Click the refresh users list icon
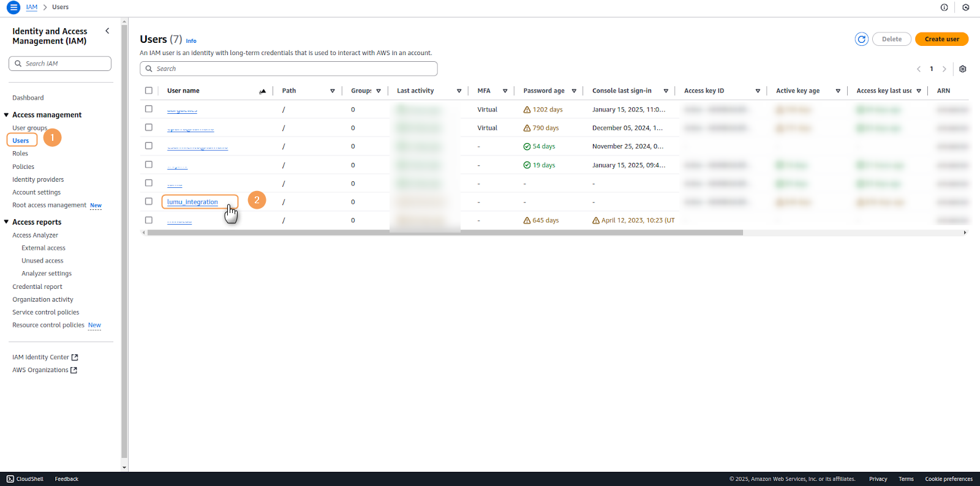 pos(861,39)
